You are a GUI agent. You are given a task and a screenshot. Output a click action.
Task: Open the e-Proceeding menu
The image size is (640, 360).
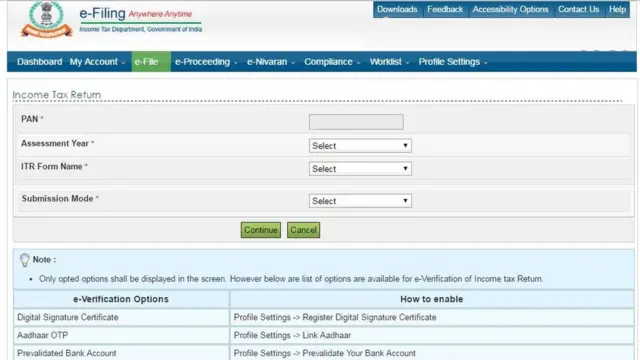[206, 62]
